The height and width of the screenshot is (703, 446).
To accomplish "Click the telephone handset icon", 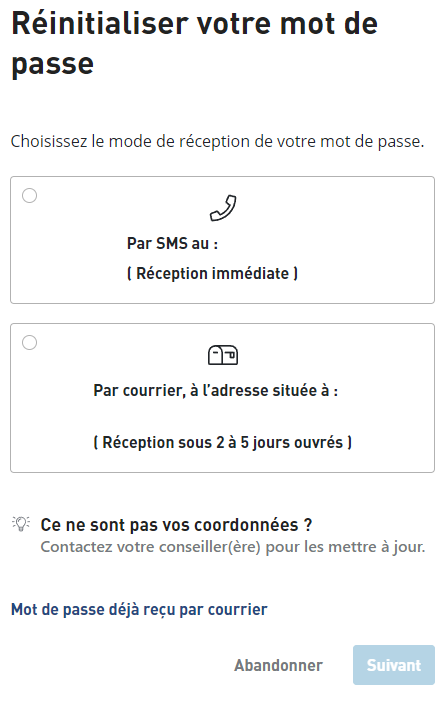I will click(223, 208).
